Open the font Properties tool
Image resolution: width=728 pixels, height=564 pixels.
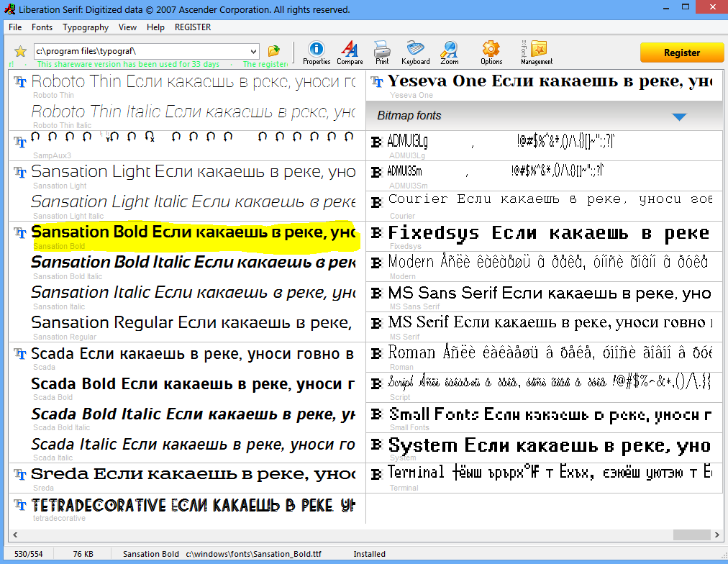click(317, 52)
